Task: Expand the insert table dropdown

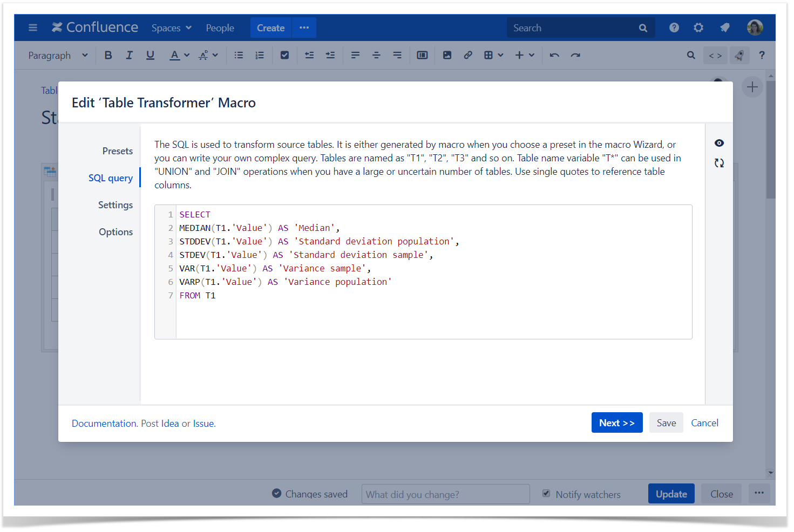Action: point(493,55)
